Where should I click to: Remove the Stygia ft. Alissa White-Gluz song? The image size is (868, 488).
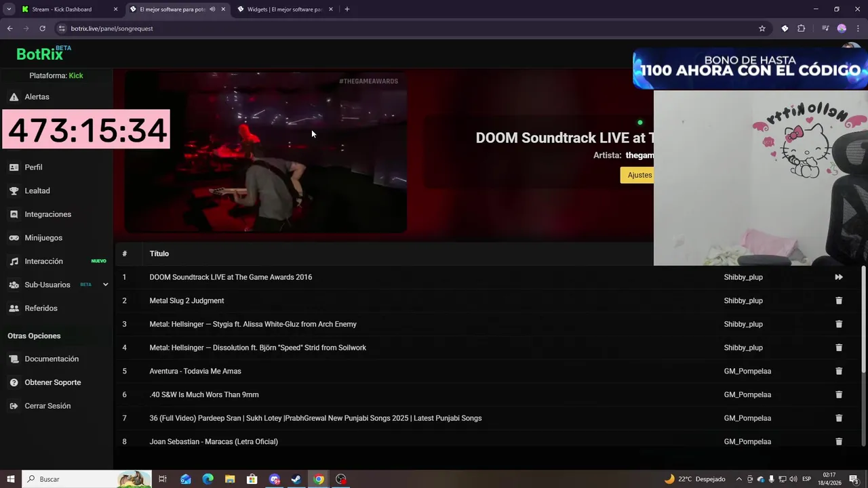pyautogui.click(x=839, y=324)
